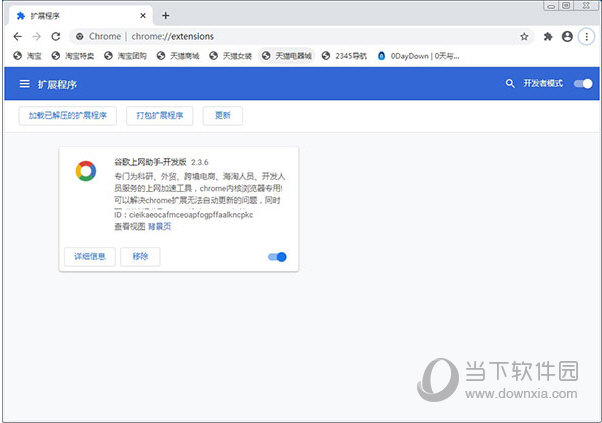Select the 扩展程序 browser tab
602x423 pixels.
coord(80,16)
